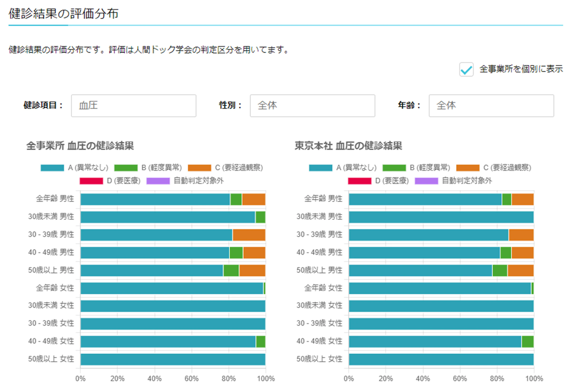The height and width of the screenshot is (392, 571).
Task: Click orange segment of 50歳以上 男性 bar in 東京本社
Action: pyautogui.click(x=521, y=270)
